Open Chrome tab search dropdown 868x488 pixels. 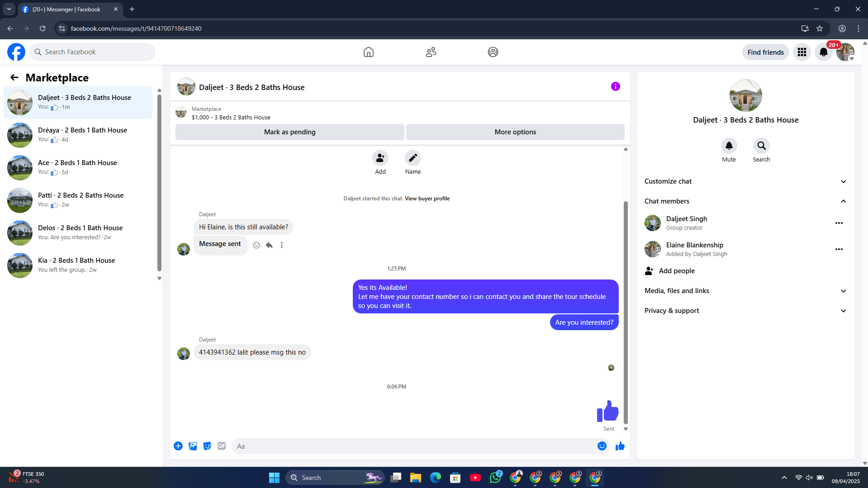(x=9, y=9)
